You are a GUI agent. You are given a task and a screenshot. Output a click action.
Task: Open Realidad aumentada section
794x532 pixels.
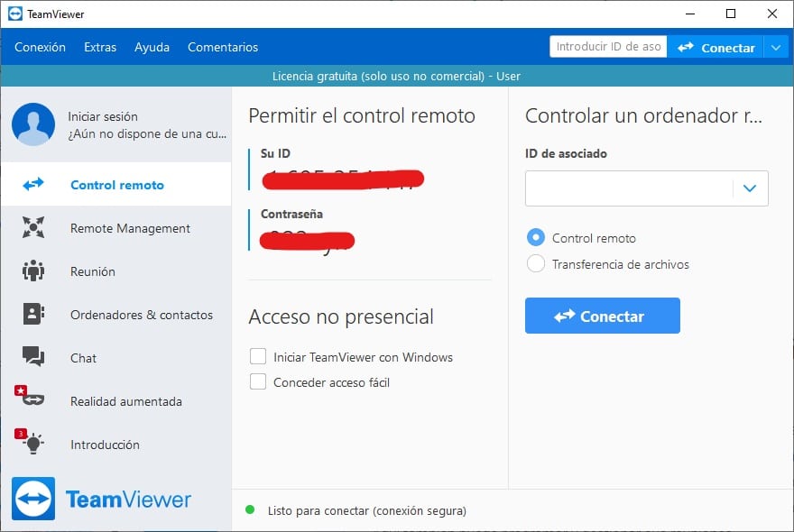[x=116, y=401]
